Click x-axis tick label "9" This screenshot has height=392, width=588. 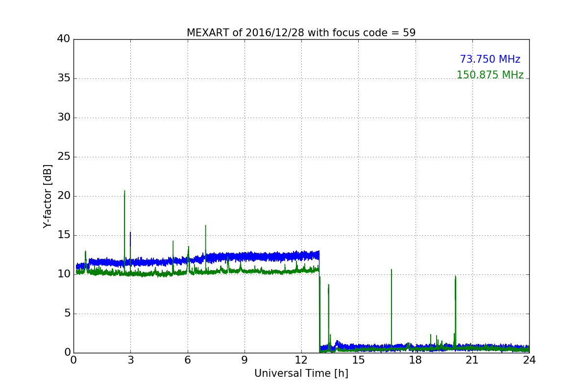[245, 360]
